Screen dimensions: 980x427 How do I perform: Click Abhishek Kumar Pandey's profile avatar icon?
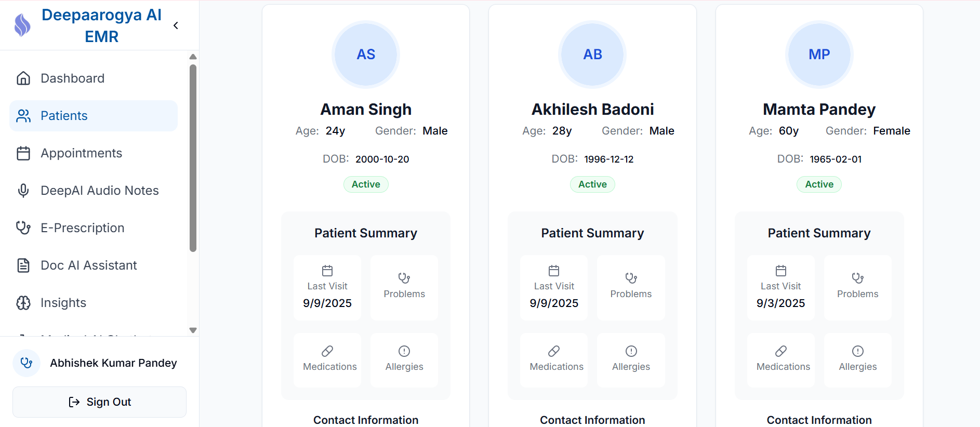[27, 363]
